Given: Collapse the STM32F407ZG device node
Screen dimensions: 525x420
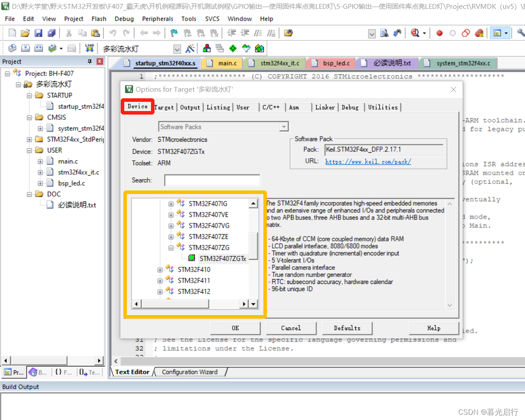Looking at the screenshot, I should [x=171, y=248].
